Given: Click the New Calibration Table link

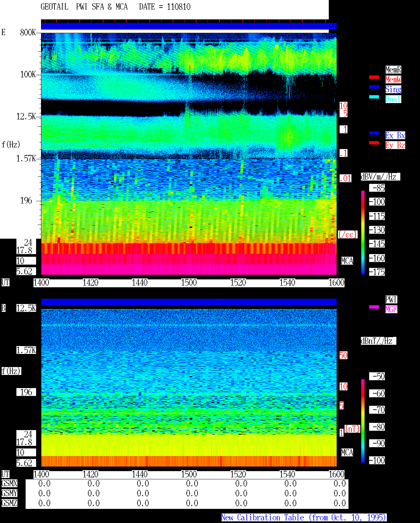Looking at the screenshot, I should pos(304,517).
